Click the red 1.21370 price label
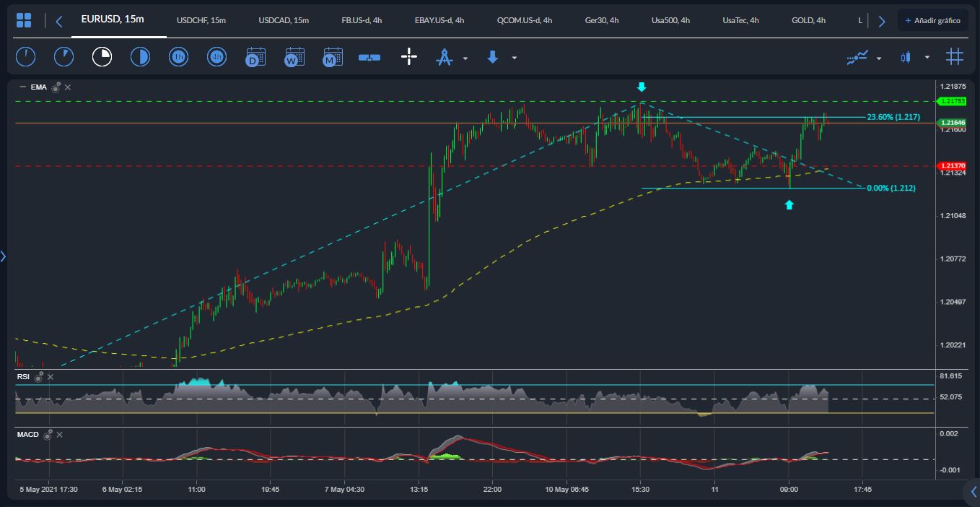 click(950, 166)
